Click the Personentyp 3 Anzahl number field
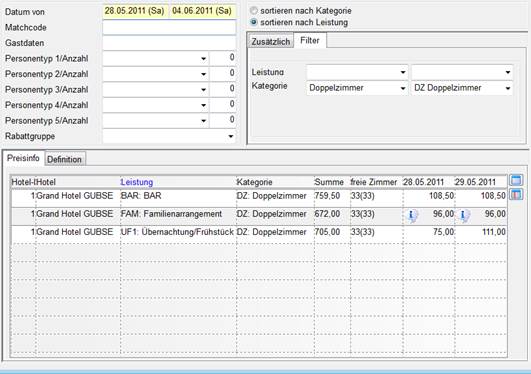Screen dimensions: 531x374 tap(223, 89)
